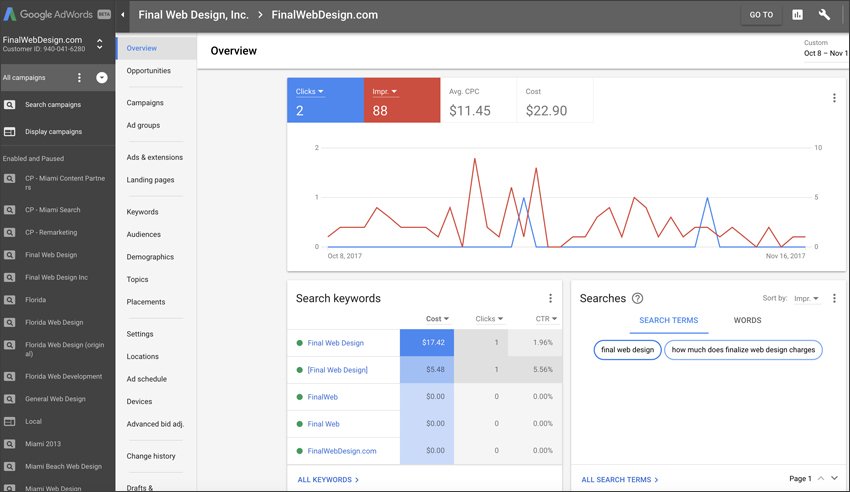Open the reports chart icon in header
Viewport: 850px width, 492px height.
(x=797, y=15)
